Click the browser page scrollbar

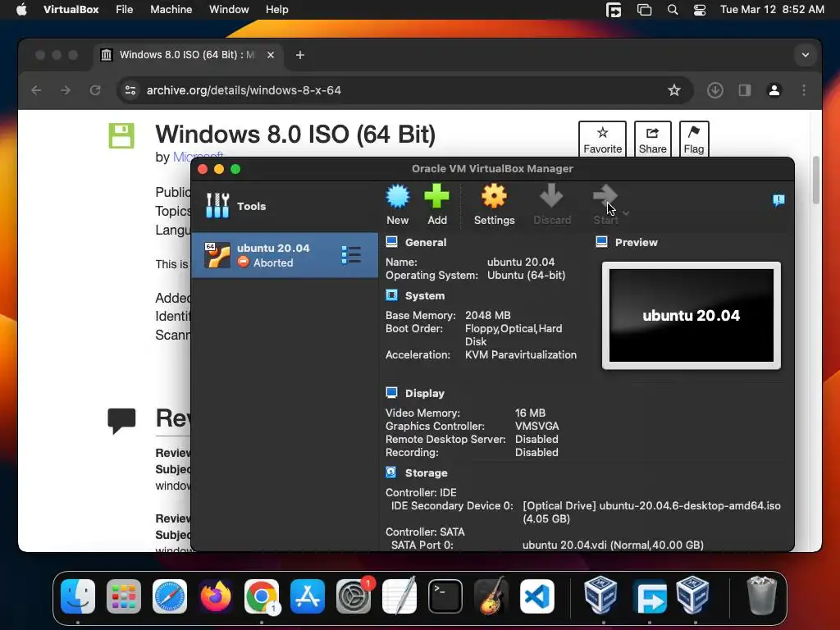coord(816,180)
